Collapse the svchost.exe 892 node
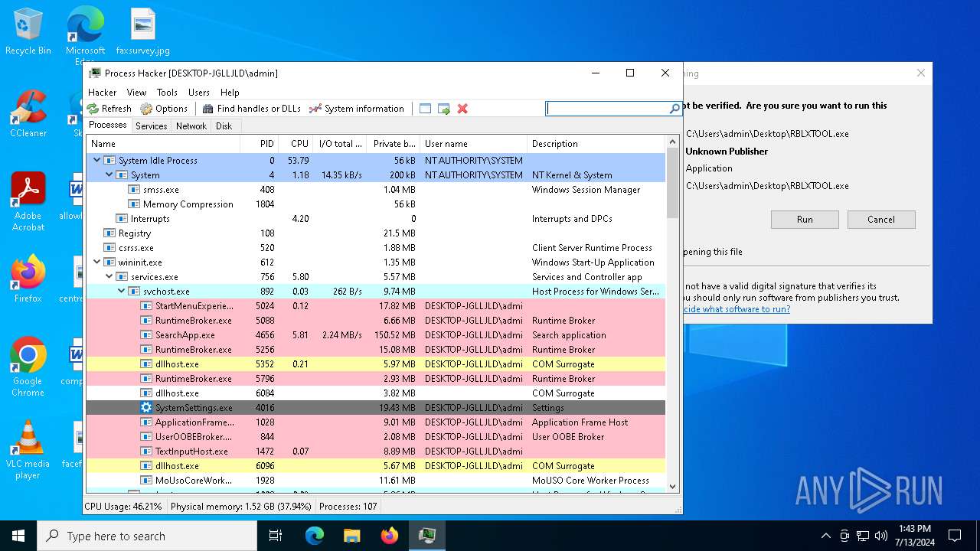This screenshot has height=551, width=980. pos(121,292)
